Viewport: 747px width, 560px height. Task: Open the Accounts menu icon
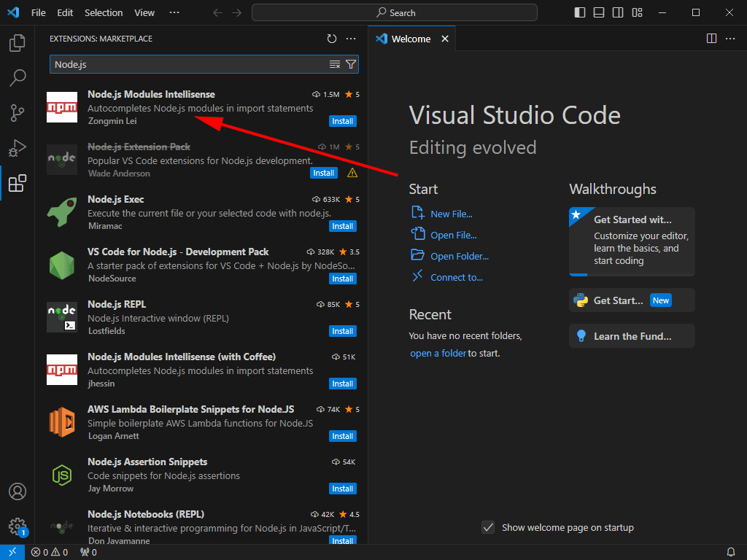pyautogui.click(x=18, y=491)
